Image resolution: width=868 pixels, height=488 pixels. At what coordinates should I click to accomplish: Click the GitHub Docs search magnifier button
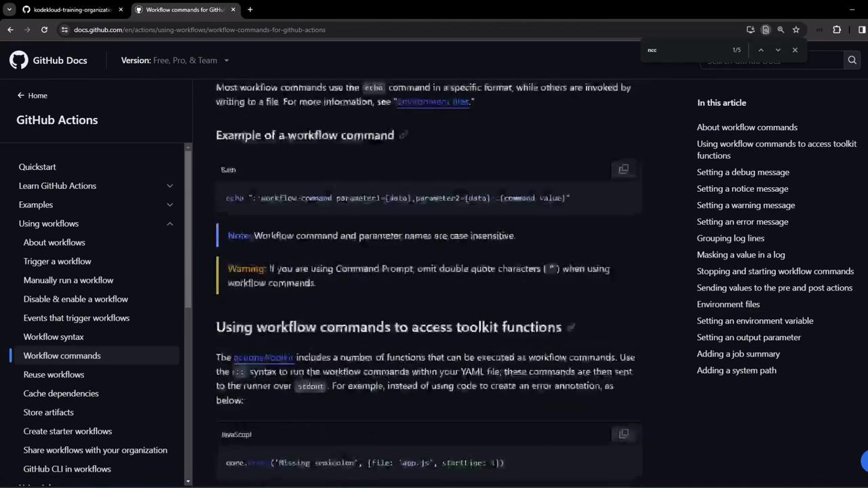[x=852, y=60]
